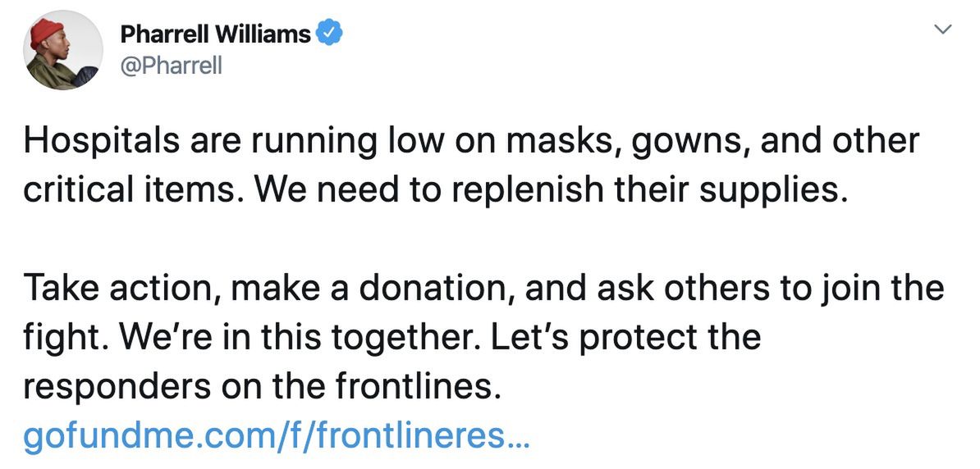Click the words "and other" ending the first line
980x469 pixels.
[x=840, y=142]
